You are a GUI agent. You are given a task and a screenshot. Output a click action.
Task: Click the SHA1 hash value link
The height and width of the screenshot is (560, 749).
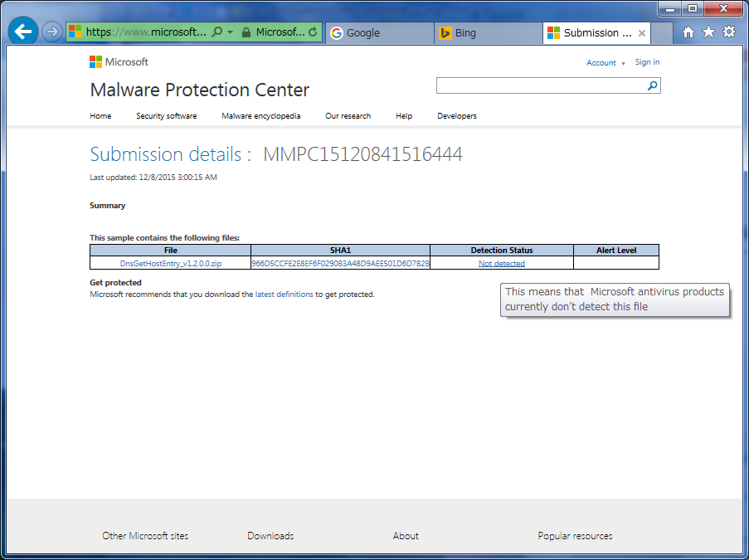(340, 263)
